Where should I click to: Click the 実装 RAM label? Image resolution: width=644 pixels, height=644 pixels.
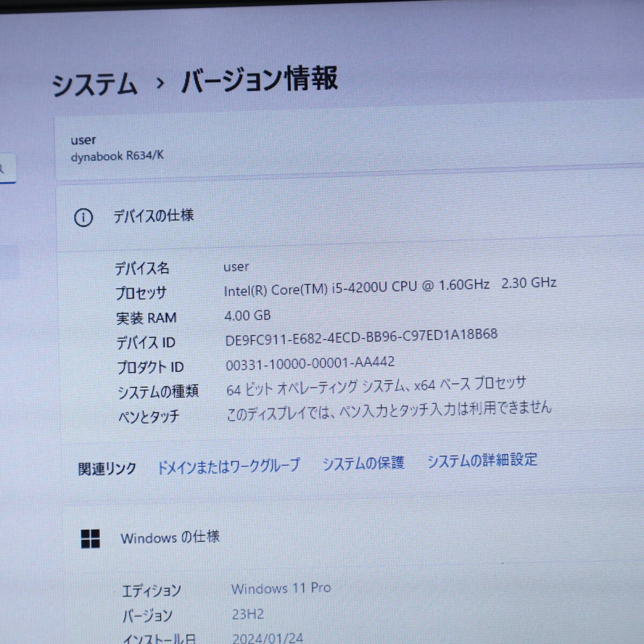coord(147,318)
